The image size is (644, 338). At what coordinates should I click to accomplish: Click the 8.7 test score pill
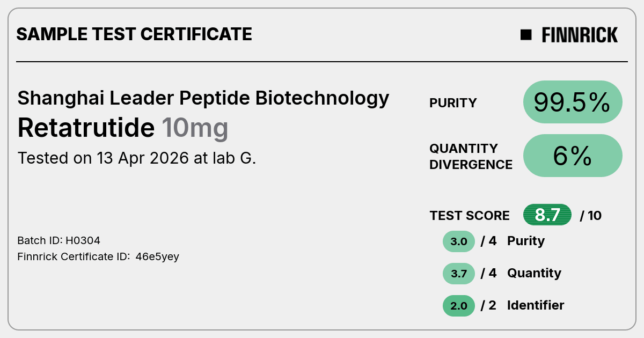547,215
